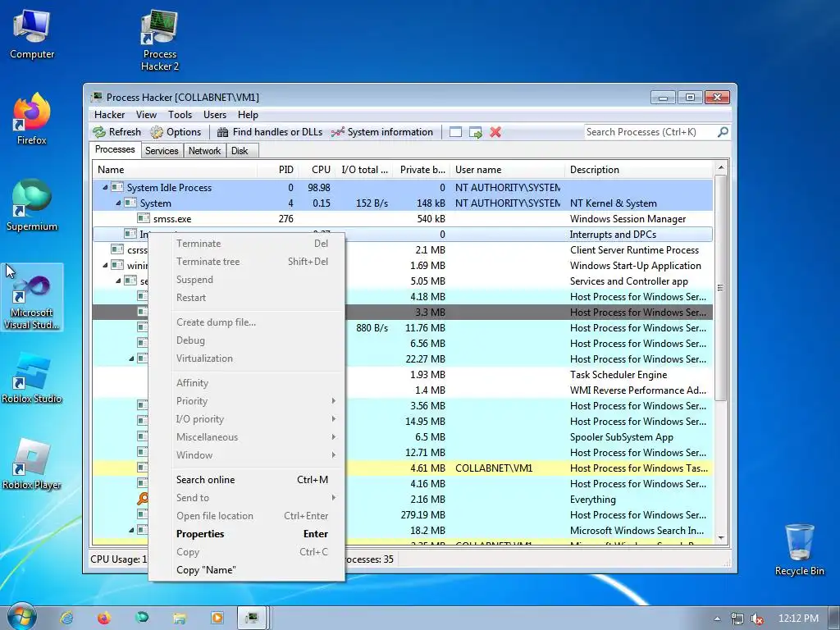Switch to the Network tab
The height and width of the screenshot is (630, 840).
pos(204,151)
